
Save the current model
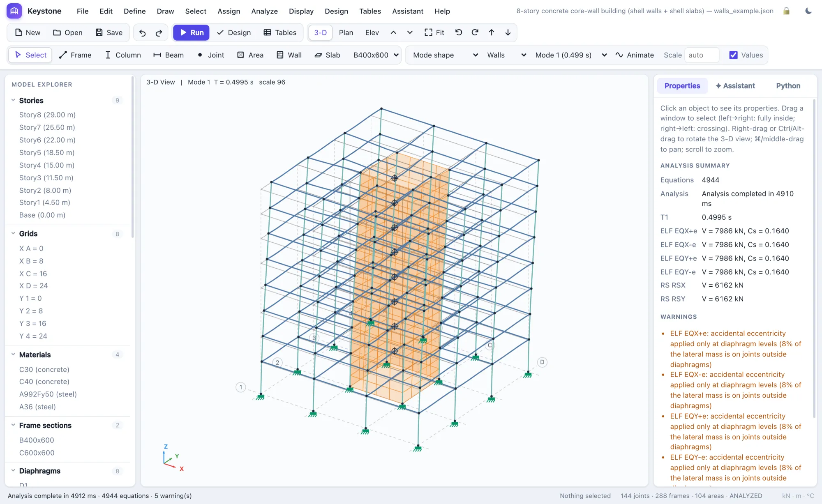click(109, 32)
